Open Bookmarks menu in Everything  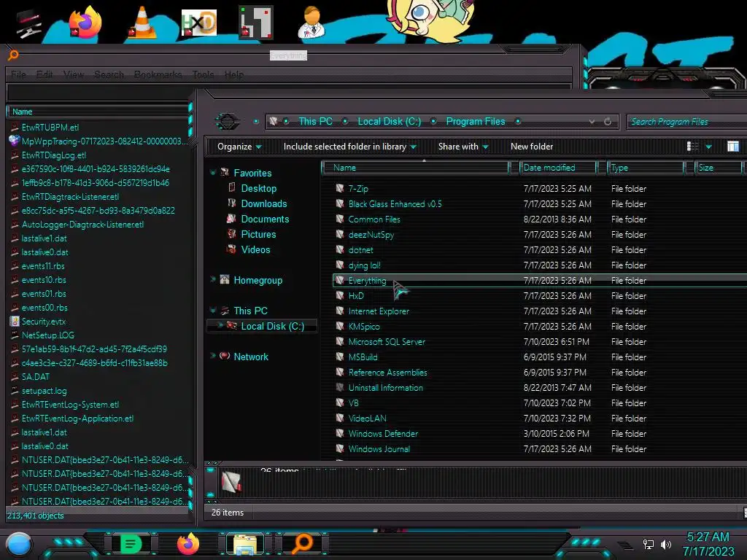click(158, 74)
